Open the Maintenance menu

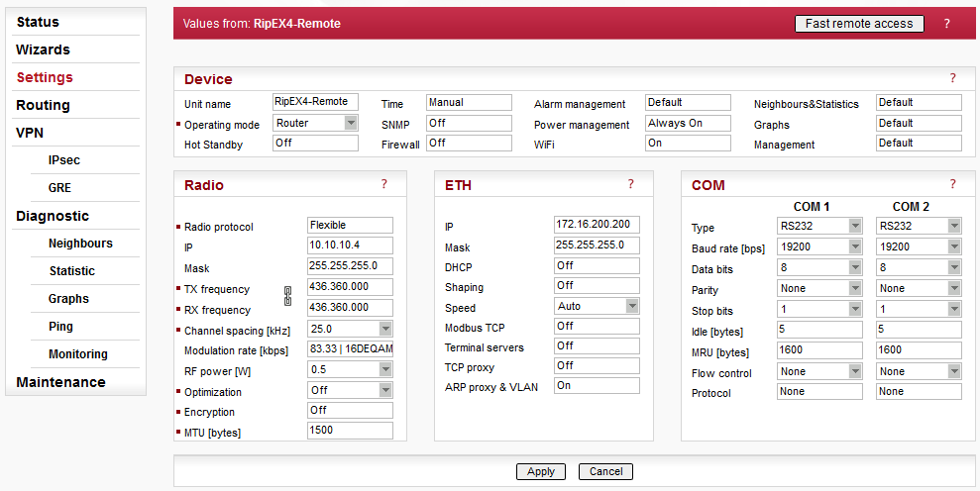[60, 382]
